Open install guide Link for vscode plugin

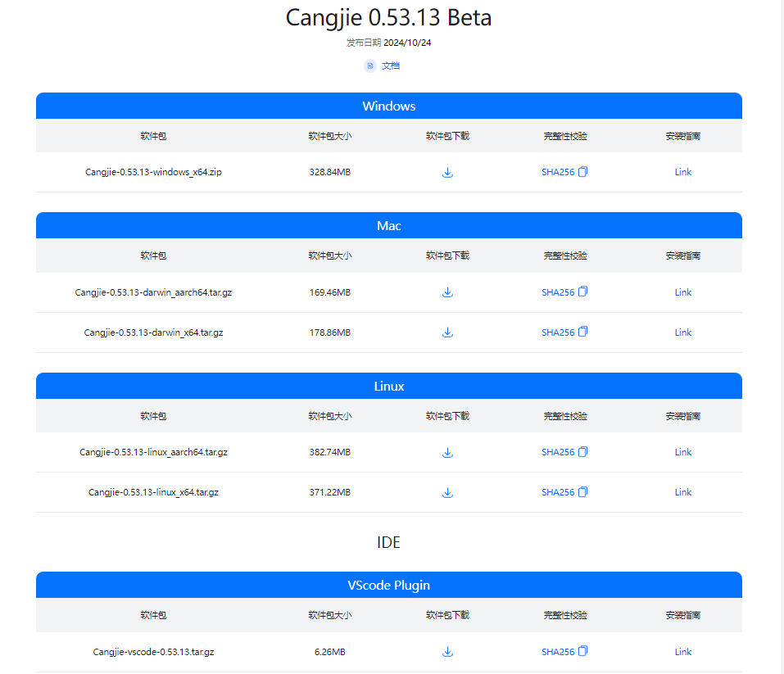click(683, 652)
